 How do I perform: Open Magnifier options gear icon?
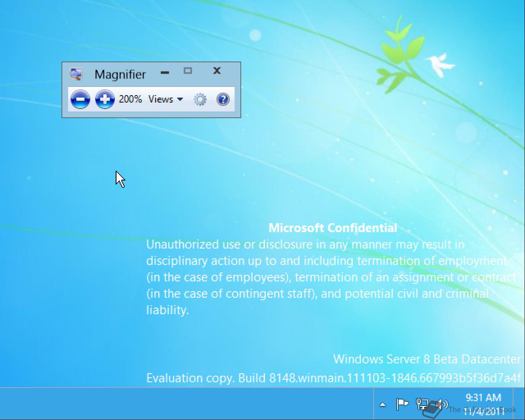point(200,99)
